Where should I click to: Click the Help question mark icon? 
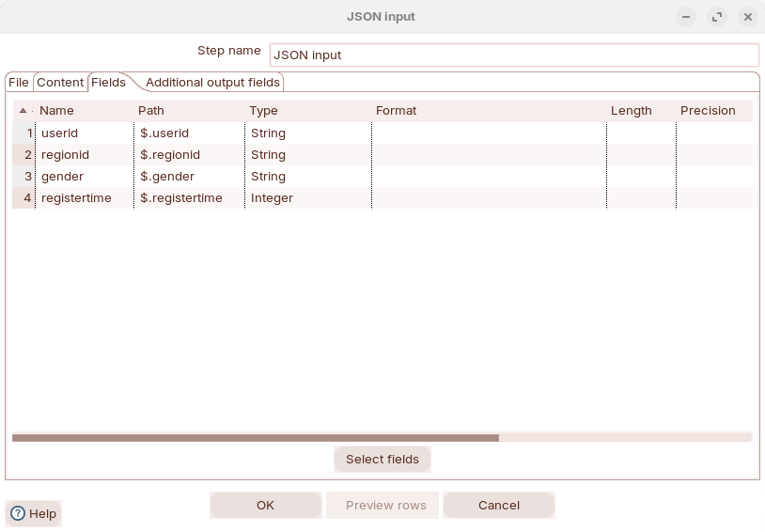click(x=18, y=513)
